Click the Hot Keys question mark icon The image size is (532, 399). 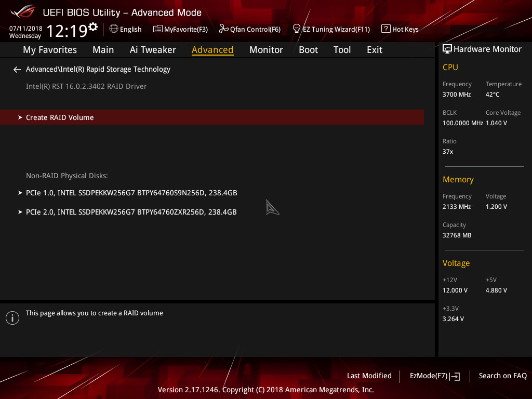386,29
